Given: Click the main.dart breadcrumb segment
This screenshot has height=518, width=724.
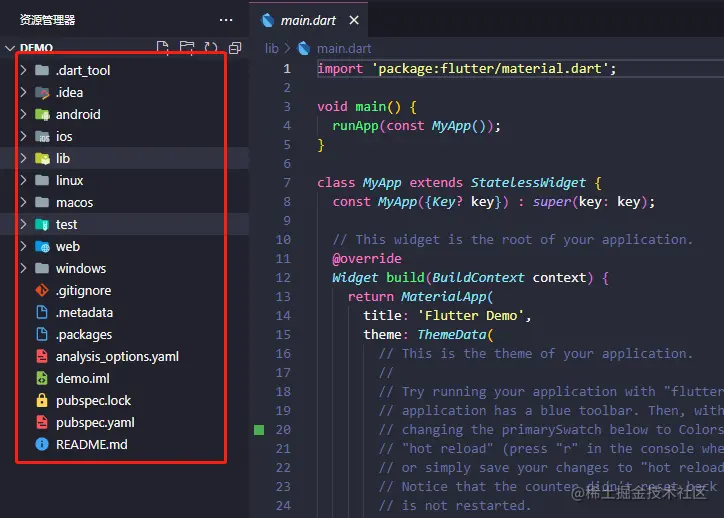Looking at the screenshot, I should [x=344, y=48].
